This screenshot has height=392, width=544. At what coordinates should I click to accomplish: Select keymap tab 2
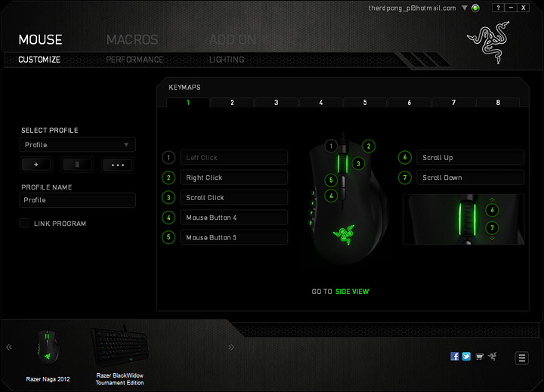[232, 102]
